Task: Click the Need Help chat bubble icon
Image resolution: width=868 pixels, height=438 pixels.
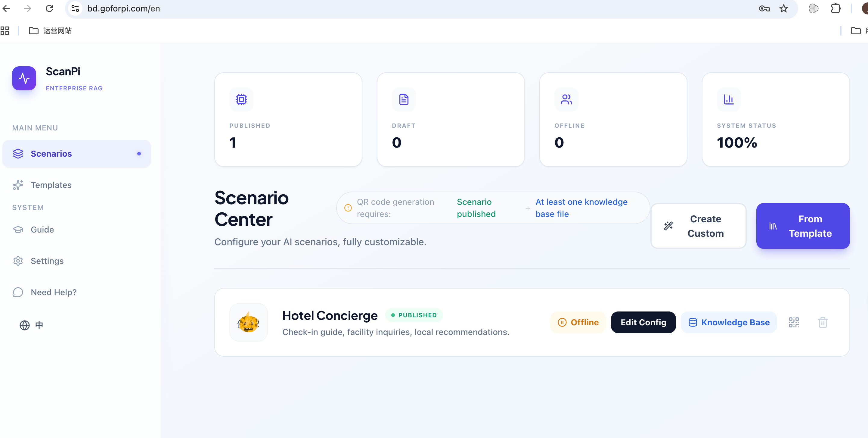Action: 18,292
